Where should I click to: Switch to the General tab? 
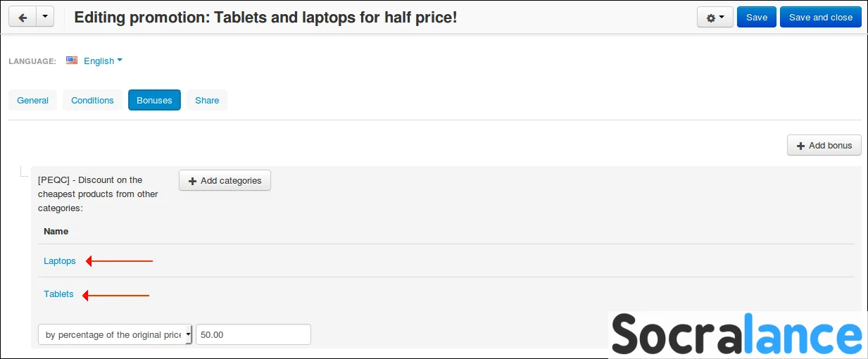click(x=32, y=100)
